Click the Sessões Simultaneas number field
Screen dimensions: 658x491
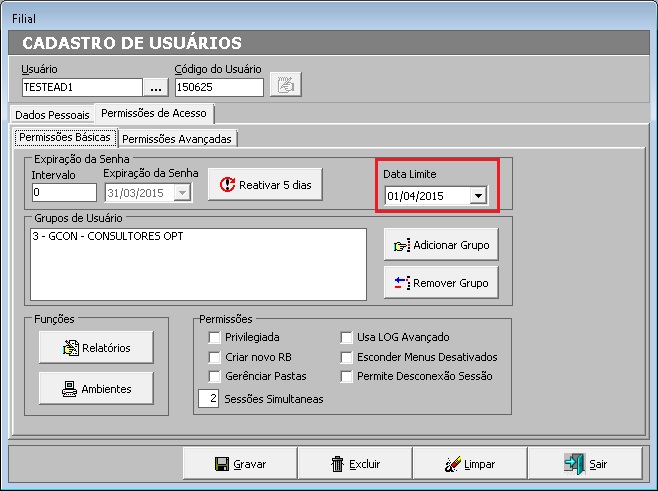tap(208, 399)
